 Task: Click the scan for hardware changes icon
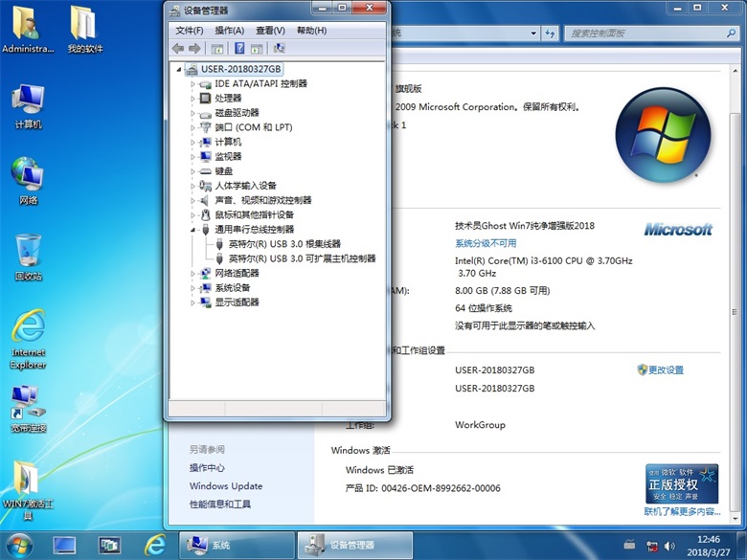pyautogui.click(x=280, y=48)
